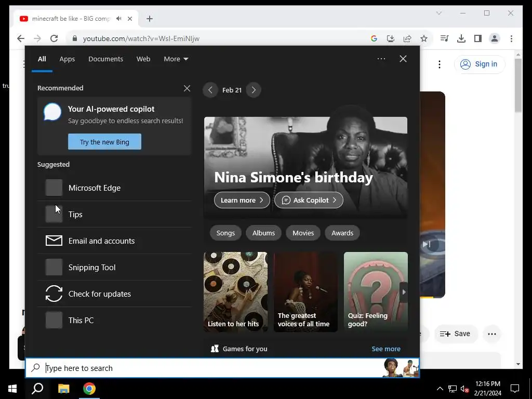The image size is (532, 399).
Task: Switch to the Documents search tab
Action: click(x=105, y=59)
